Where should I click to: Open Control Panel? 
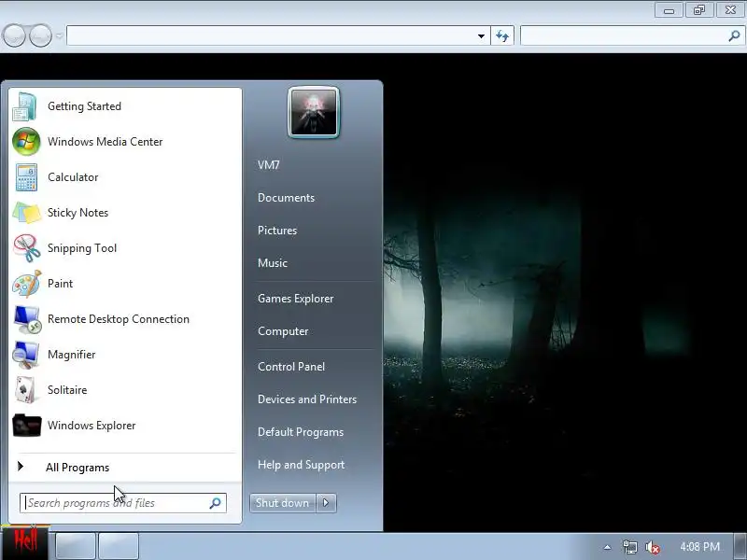(x=291, y=367)
